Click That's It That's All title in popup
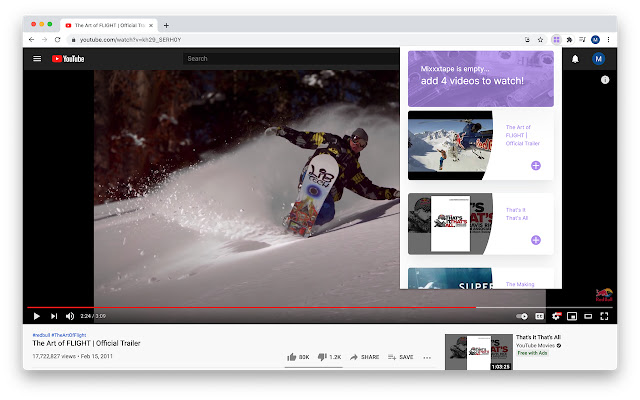This screenshot has width=640, height=400. pos(517,214)
